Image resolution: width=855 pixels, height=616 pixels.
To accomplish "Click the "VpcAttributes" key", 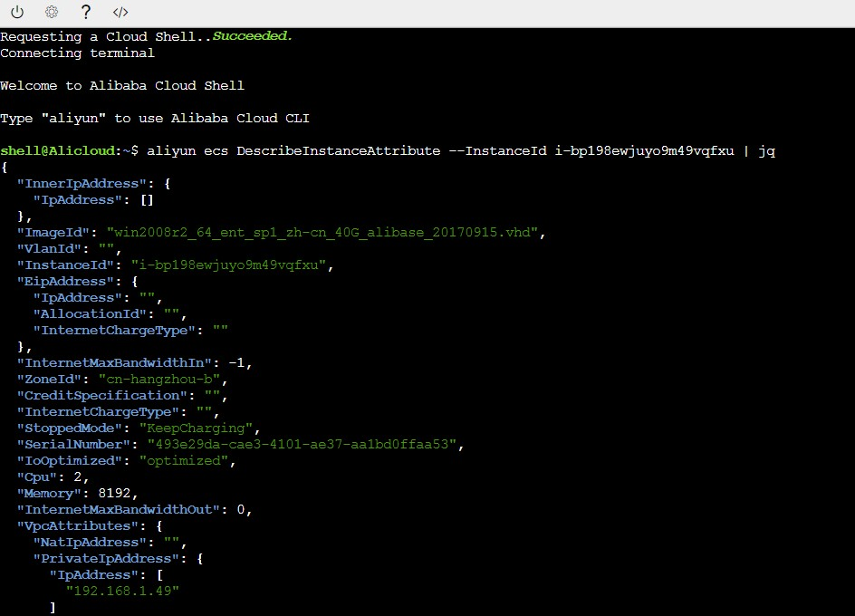I will tap(77, 526).
